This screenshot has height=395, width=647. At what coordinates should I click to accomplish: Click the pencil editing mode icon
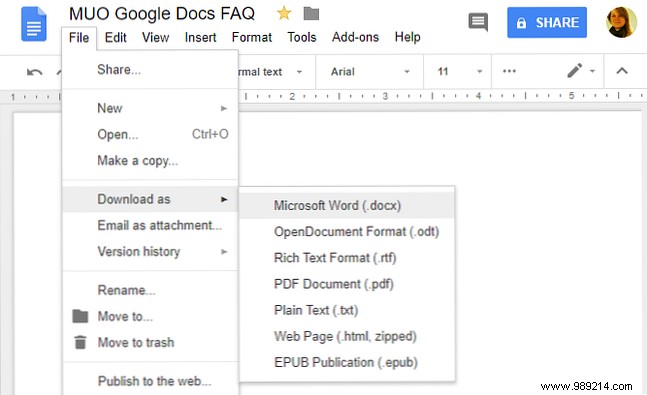pyautogui.click(x=574, y=71)
